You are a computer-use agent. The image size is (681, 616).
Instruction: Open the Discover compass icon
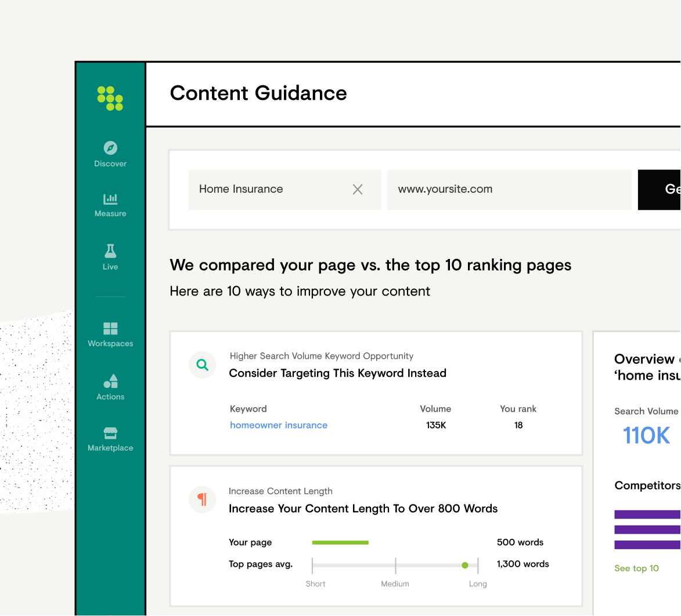click(x=110, y=147)
